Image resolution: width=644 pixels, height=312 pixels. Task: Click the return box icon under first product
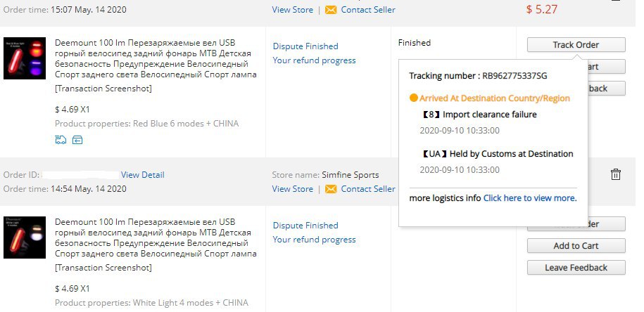(77, 141)
